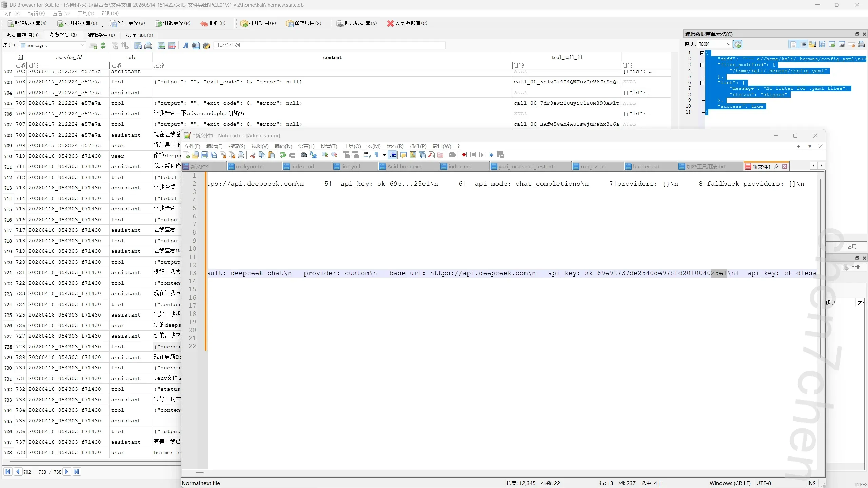Click the Print icon in Notepad++ toolbar
This screenshot has height=488, width=868.
pos(241,155)
